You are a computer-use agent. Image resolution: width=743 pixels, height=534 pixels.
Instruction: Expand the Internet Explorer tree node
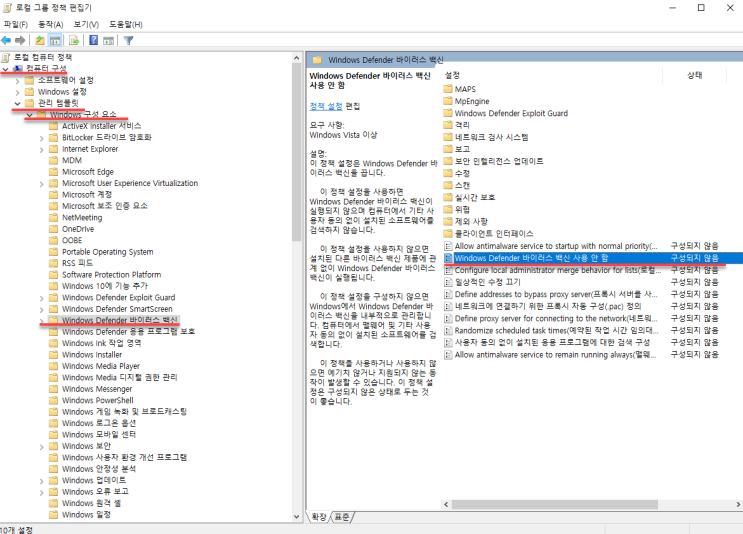[42, 149]
